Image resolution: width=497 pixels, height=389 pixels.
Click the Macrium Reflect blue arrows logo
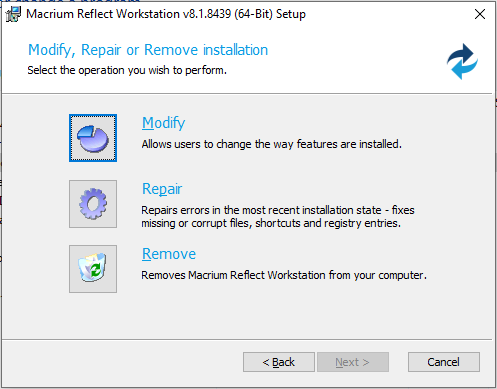(x=462, y=61)
